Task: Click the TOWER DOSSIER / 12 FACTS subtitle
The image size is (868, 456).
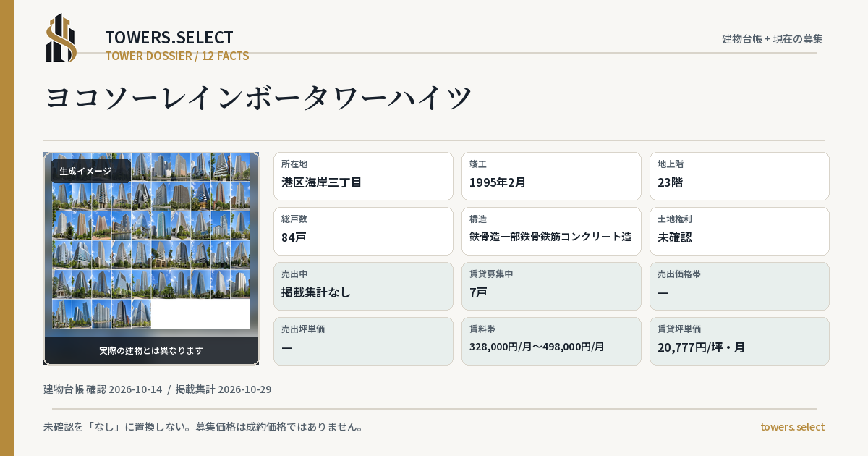Action: click(177, 56)
